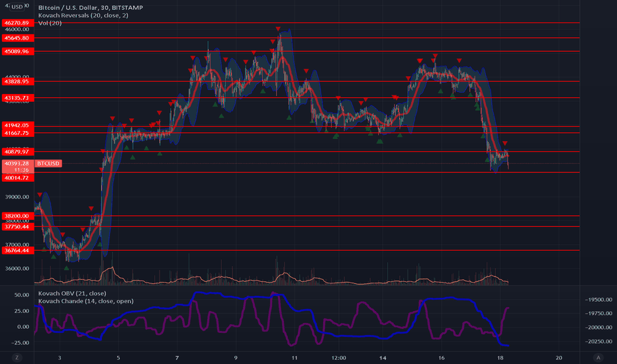The height and width of the screenshot is (364, 617).
Task: Click date label 7 on time axis
Action: pyautogui.click(x=177, y=357)
